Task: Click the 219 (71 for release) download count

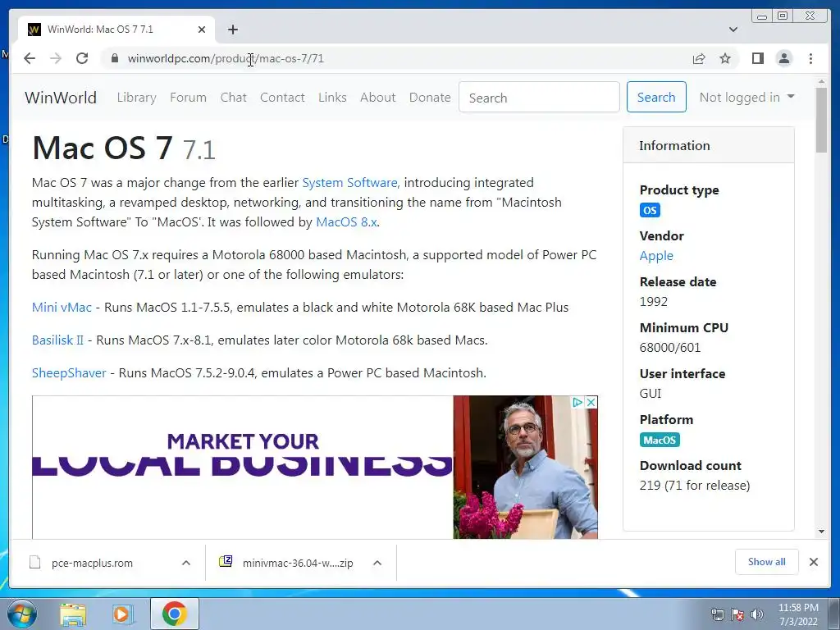Action: (695, 486)
